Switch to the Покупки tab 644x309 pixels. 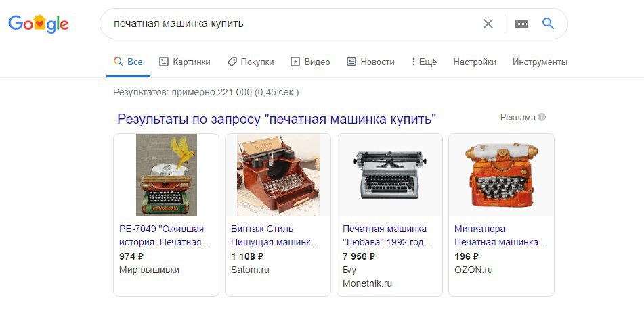(251, 62)
